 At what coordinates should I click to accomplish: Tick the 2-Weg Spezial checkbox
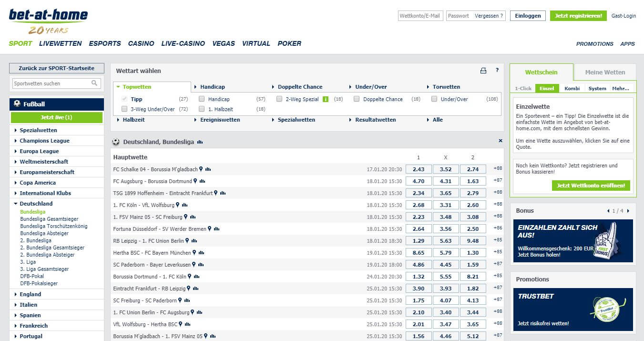[x=279, y=99]
